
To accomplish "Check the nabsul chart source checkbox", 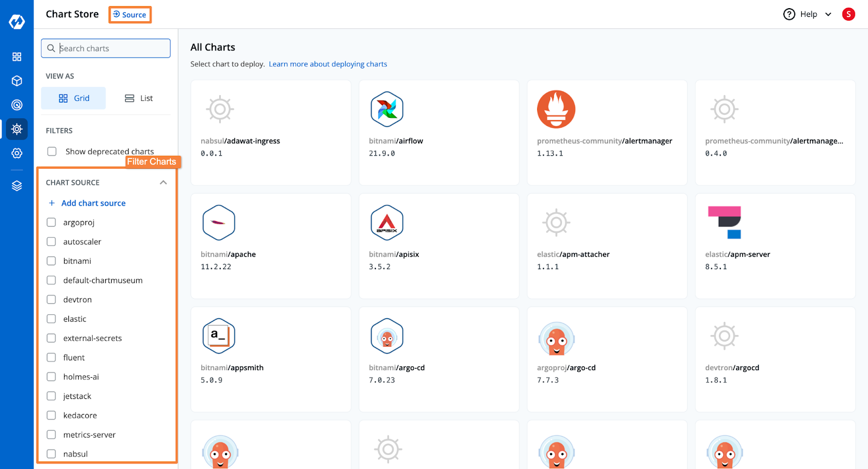I will pos(52,454).
